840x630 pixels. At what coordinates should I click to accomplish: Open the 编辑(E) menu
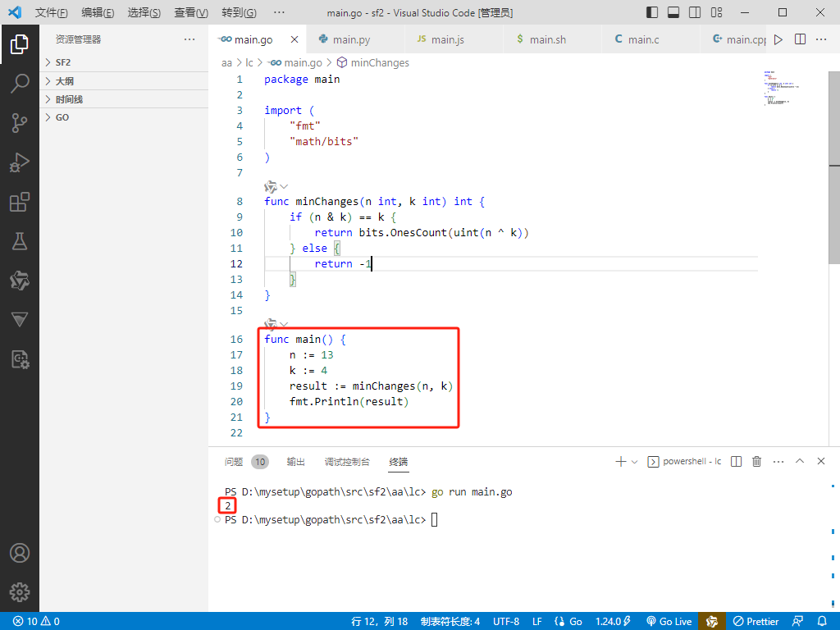[98, 12]
